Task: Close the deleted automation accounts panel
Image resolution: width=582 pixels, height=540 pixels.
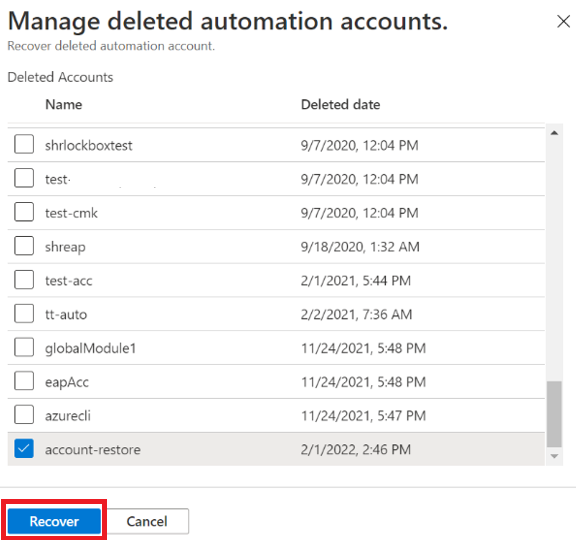Action: coord(563,22)
